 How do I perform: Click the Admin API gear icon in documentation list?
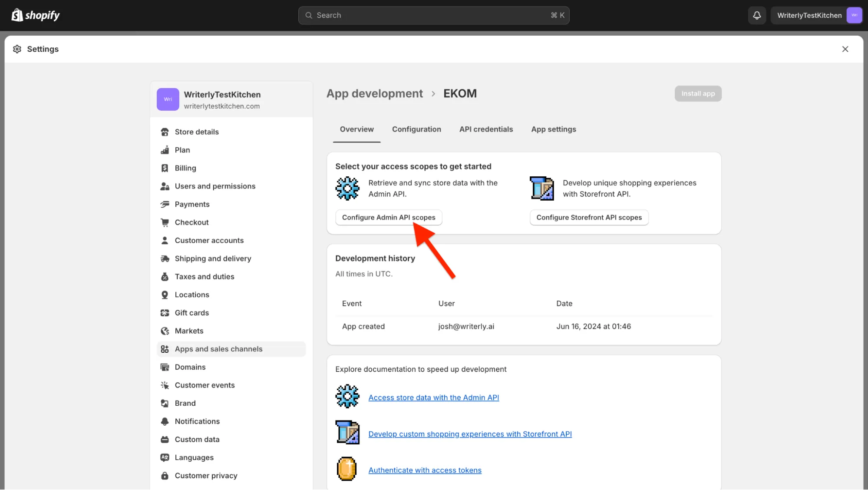pyautogui.click(x=347, y=396)
